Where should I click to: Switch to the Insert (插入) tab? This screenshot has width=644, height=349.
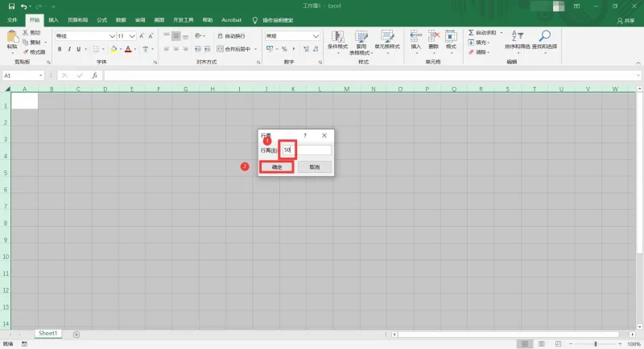tap(53, 19)
